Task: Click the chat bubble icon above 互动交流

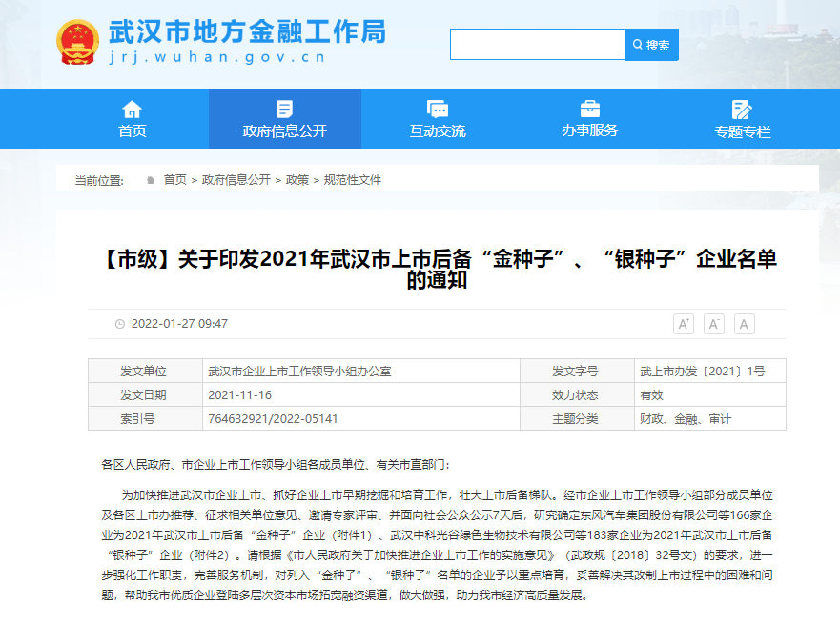Action: click(438, 109)
